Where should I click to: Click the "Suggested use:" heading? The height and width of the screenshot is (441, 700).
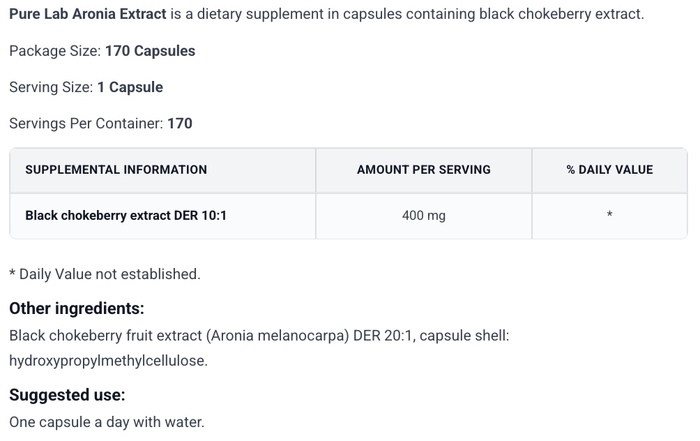point(67,395)
